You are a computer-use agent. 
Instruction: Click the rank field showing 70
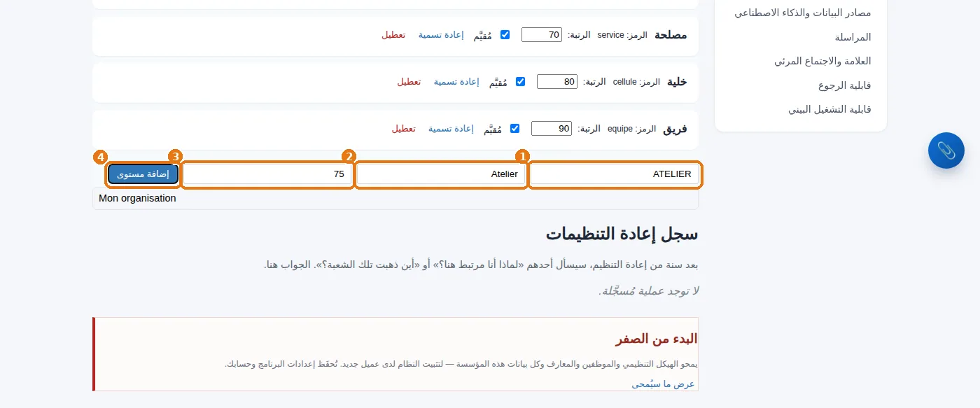pyautogui.click(x=542, y=34)
